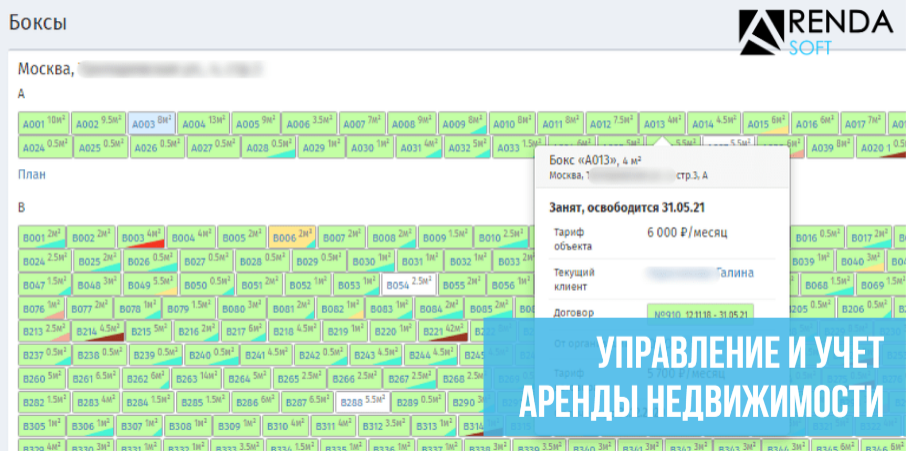The image size is (906, 451).
Task: Select the white box B054 2.5м²
Action: point(409,285)
